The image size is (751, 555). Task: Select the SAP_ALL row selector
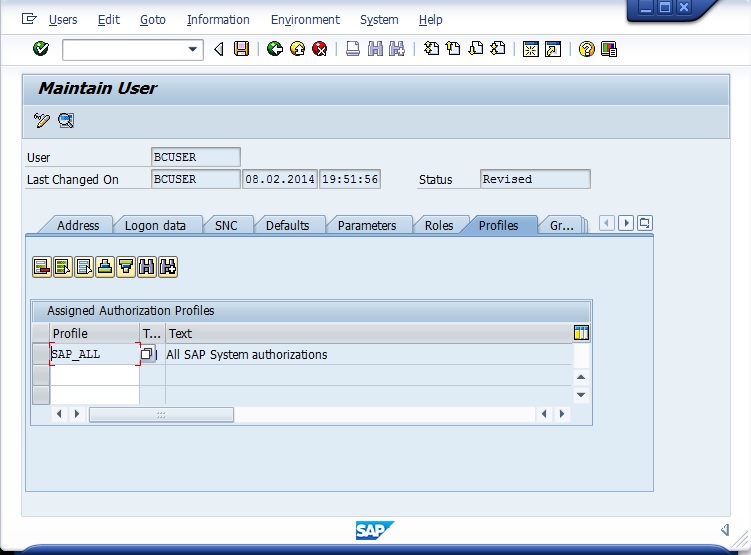(41, 354)
